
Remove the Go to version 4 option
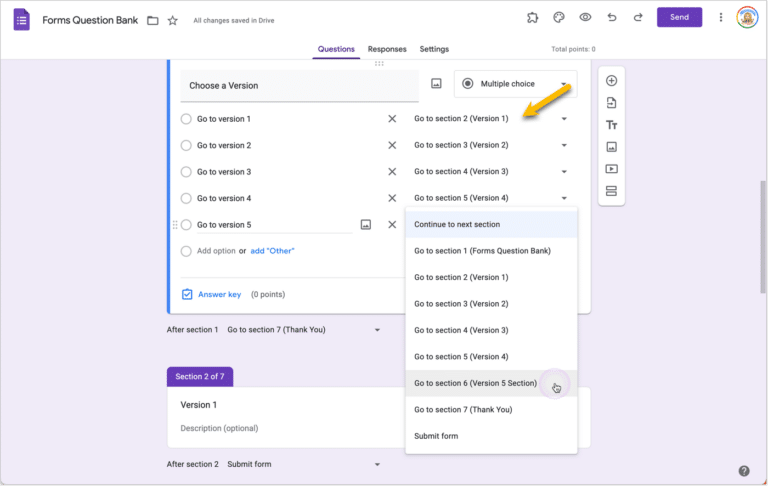click(392, 198)
